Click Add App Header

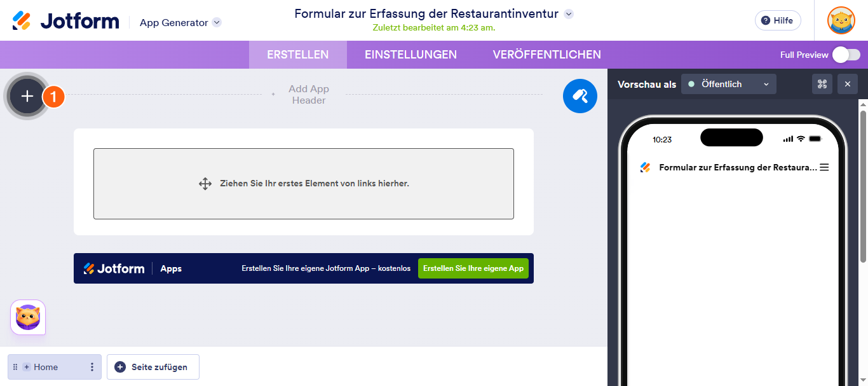pos(308,95)
